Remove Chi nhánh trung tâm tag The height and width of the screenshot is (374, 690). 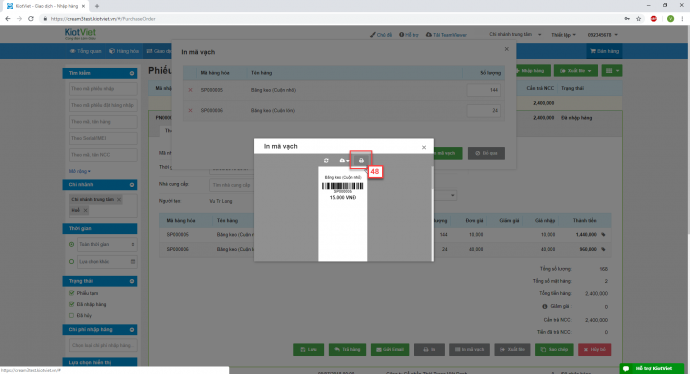coord(119,200)
